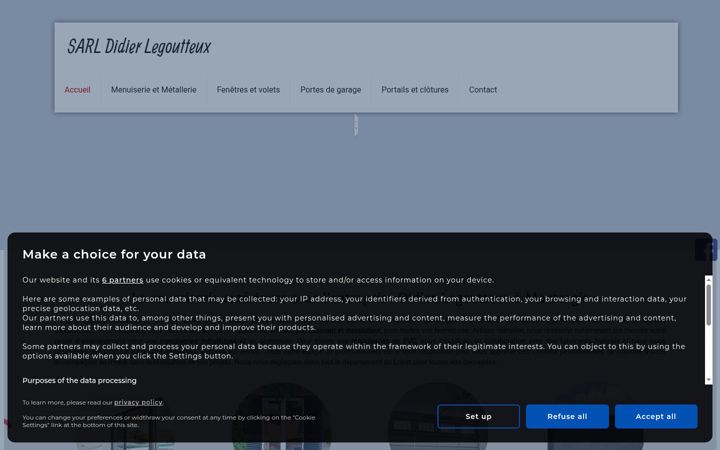
Task: Click the scrollbar down arrow in cookie dialog
Action: point(709,380)
